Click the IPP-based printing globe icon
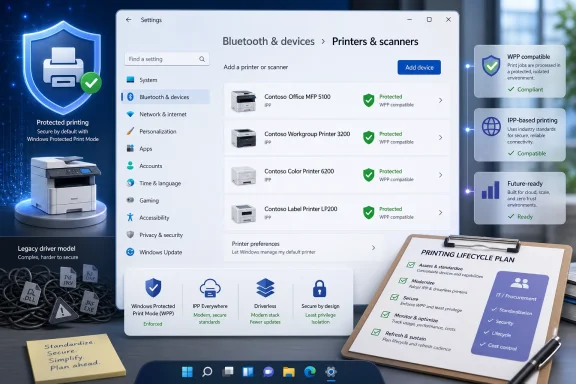Viewport: 576px width, 384px height. pos(491,126)
